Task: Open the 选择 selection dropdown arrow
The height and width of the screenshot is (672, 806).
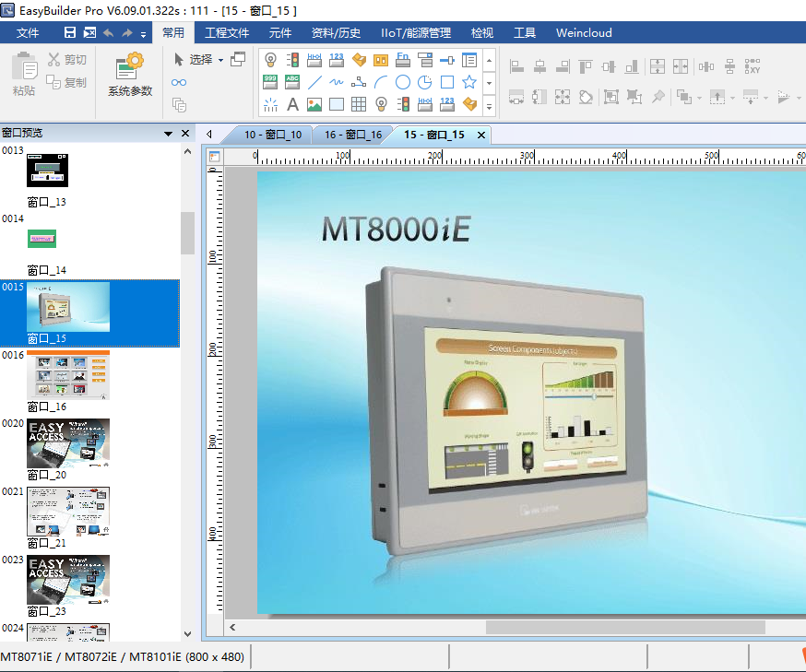Action: pos(220,60)
